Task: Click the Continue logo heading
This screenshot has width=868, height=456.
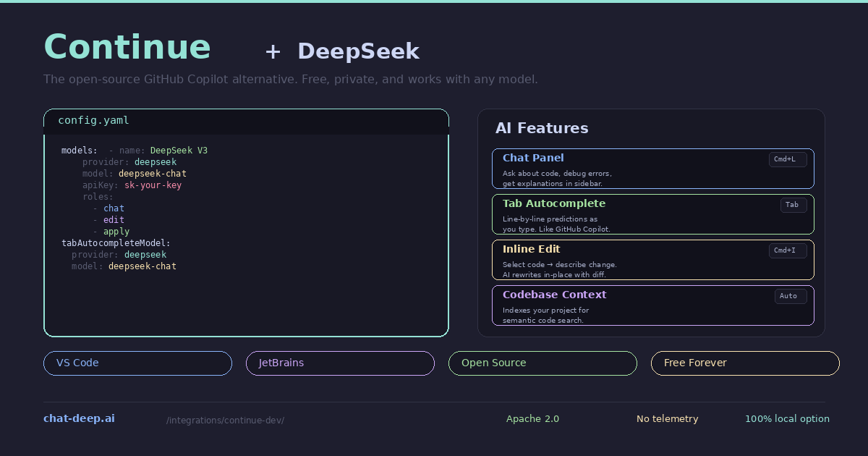Action: tap(127, 46)
